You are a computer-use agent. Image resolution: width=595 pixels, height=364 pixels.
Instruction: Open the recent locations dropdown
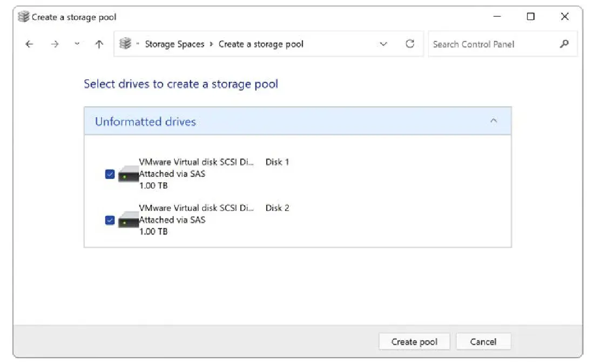[77, 45]
